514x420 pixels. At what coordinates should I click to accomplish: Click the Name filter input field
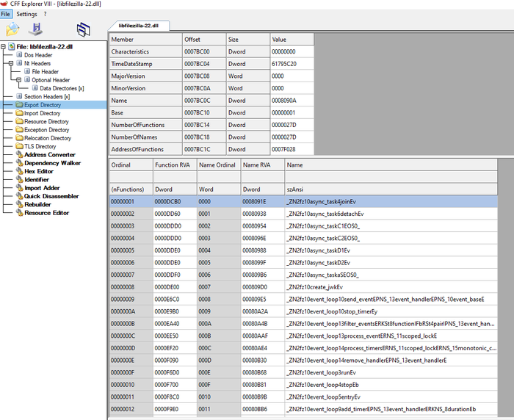click(x=391, y=177)
